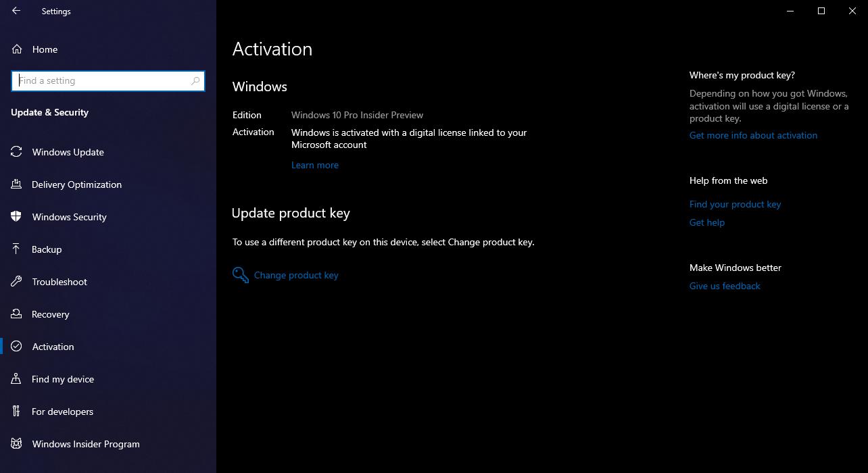This screenshot has width=868, height=473.
Task: Click Give us feedback link
Action: (x=725, y=286)
